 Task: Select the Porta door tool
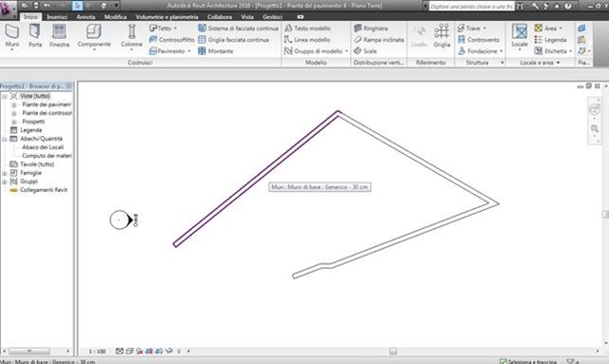point(35,36)
